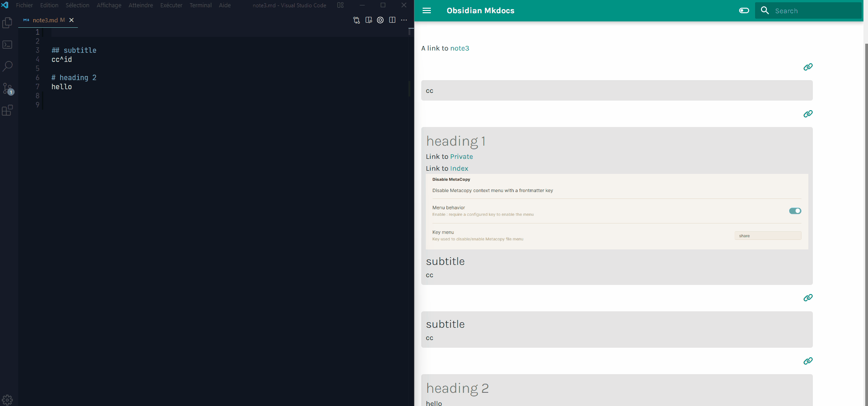The image size is (868, 406).
Task: Click line 3 '## subtitle' in editor
Action: 74,50
